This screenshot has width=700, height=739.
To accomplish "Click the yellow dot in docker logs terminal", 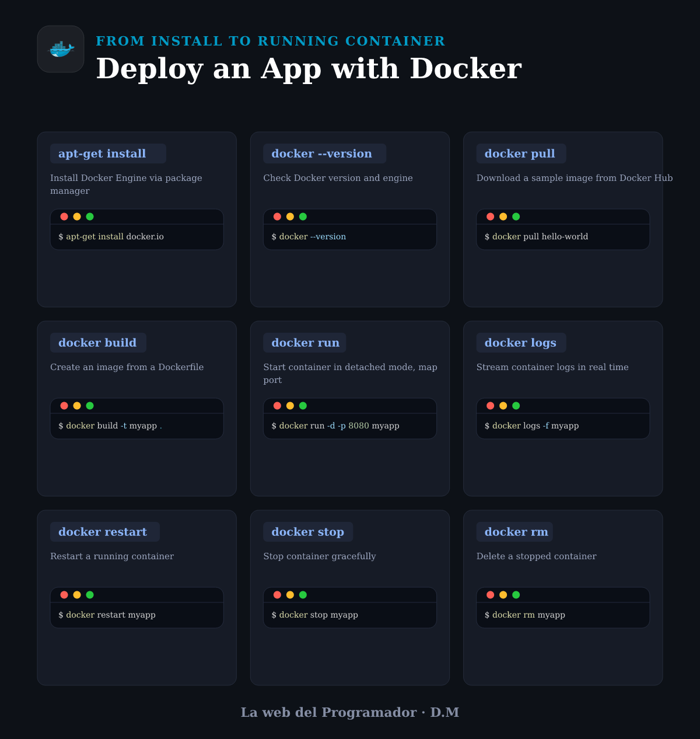I will click(x=503, y=406).
